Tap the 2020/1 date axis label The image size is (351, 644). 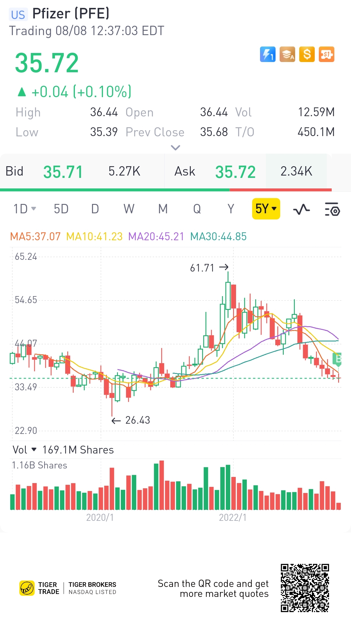click(100, 517)
